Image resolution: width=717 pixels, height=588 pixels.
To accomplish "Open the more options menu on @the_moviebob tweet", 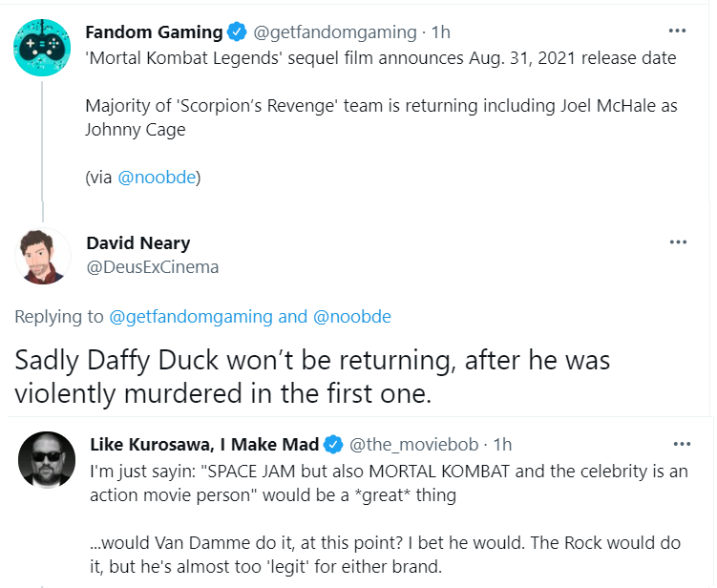I will (x=682, y=444).
